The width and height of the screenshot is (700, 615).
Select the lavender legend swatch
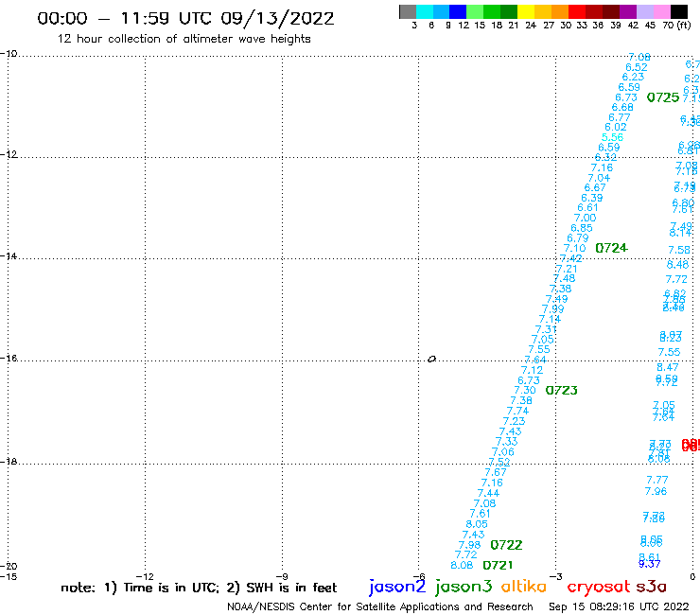coord(644,11)
